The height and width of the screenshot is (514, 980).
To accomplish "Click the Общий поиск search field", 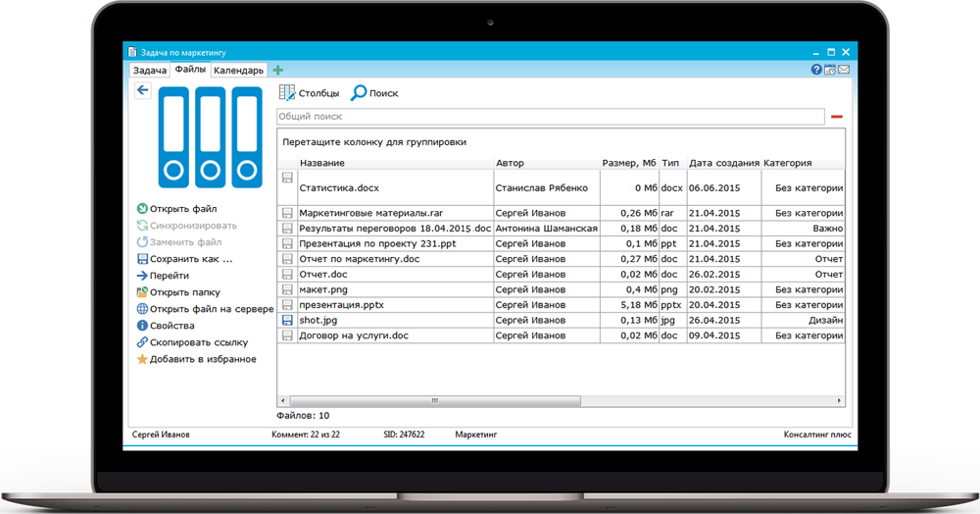I will point(549,117).
